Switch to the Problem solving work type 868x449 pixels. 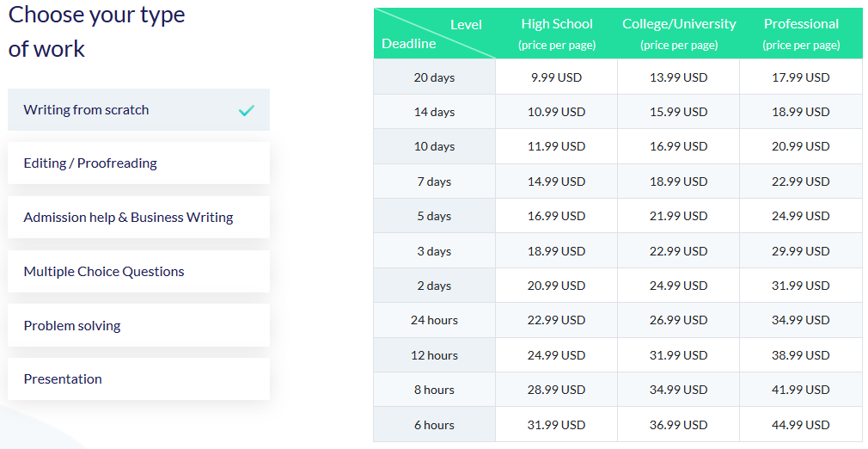pyautogui.click(x=139, y=325)
